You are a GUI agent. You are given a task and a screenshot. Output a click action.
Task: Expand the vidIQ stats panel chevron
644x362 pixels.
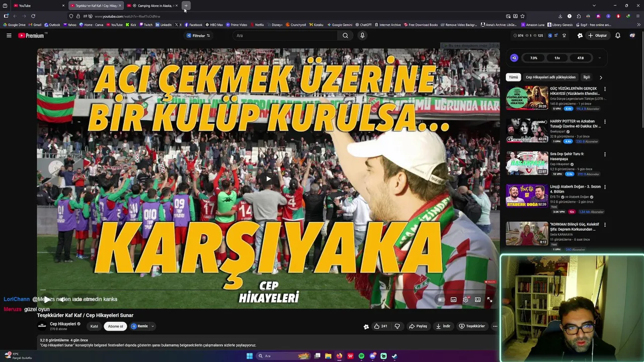[x=600, y=58]
